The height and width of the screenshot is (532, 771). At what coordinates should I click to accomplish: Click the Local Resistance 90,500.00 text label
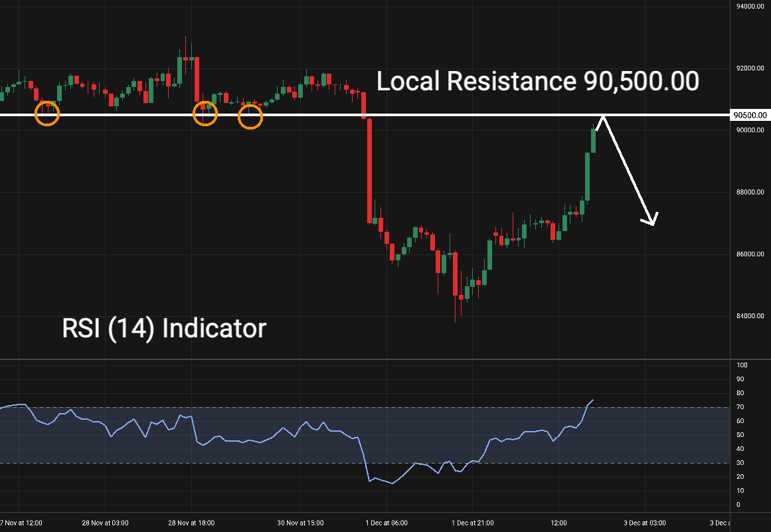[x=537, y=81]
